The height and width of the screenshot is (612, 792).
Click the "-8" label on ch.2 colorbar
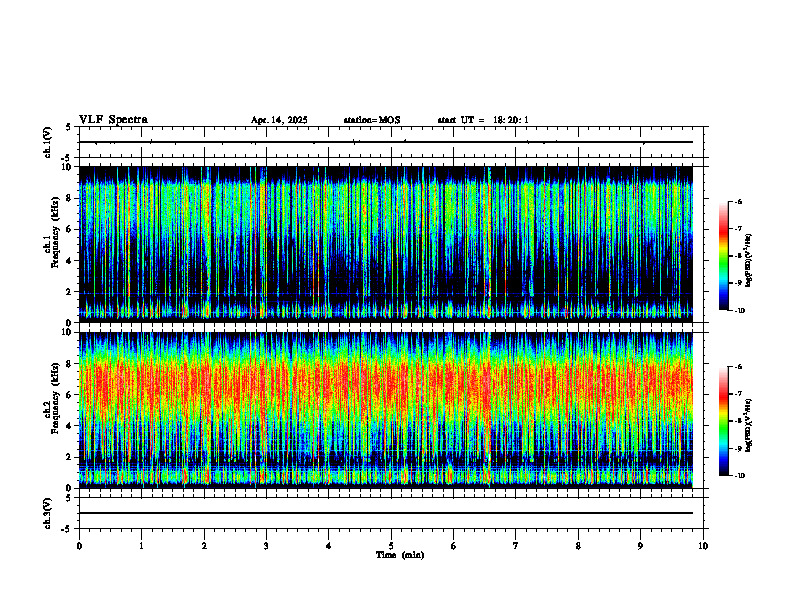coord(738,421)
